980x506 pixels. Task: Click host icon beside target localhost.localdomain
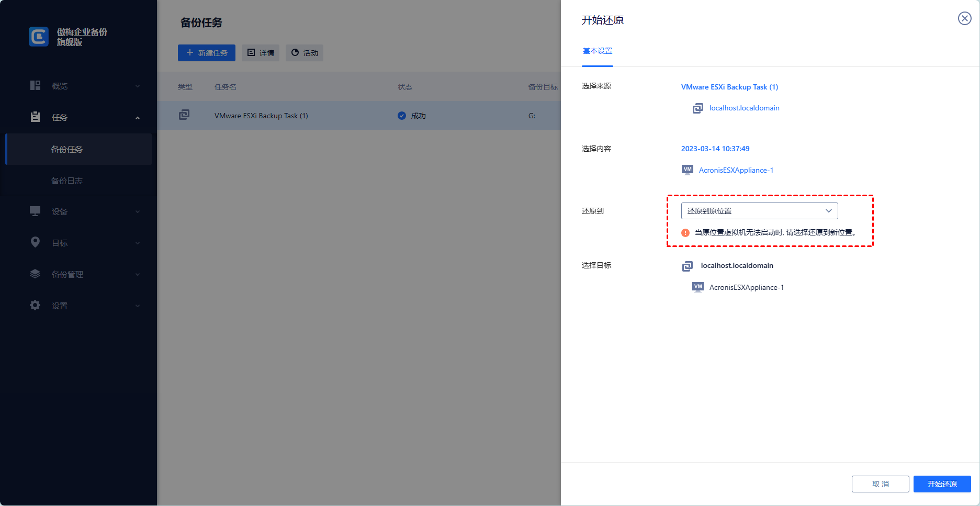(x=688, y=266)
